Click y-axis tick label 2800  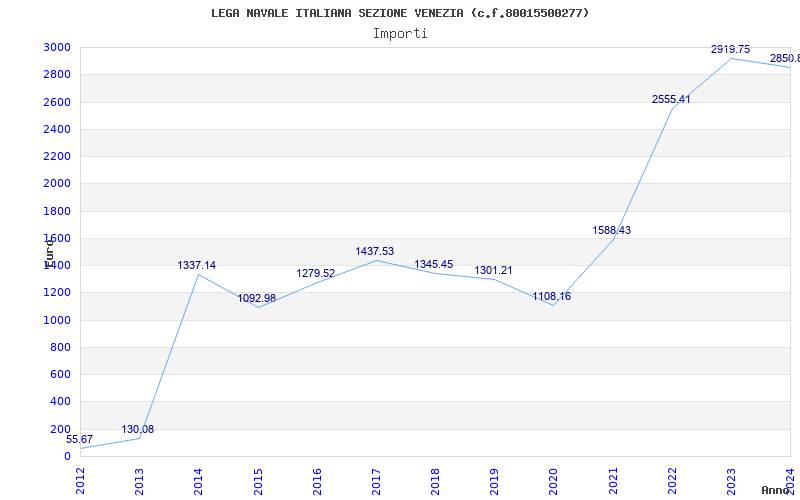click(x=57, y=74)
